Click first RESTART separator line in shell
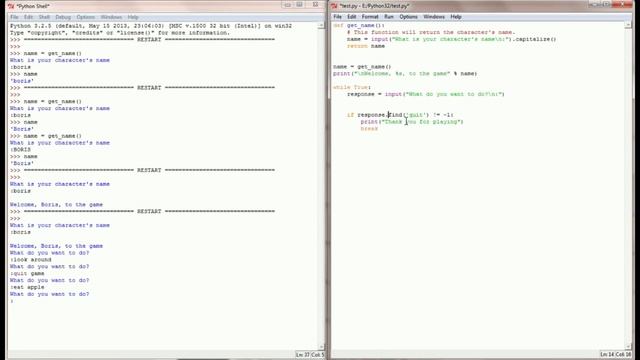Viewport: 640px width, 360px height. click(142, 40)
